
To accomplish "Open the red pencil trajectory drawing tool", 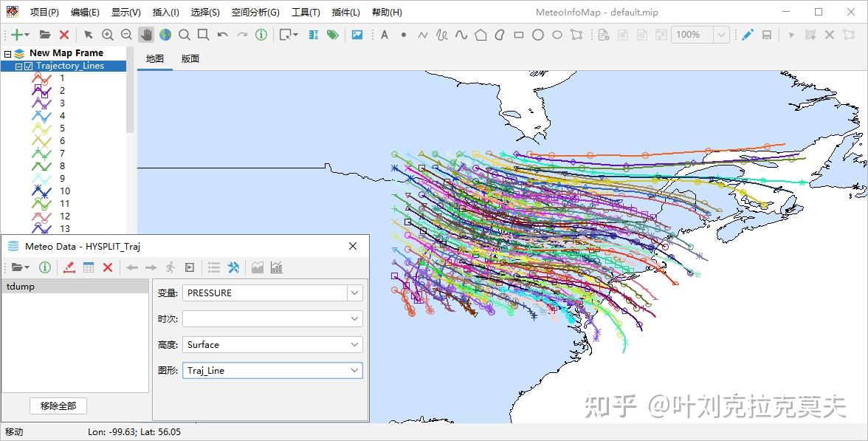I will (x=69, y=267).
